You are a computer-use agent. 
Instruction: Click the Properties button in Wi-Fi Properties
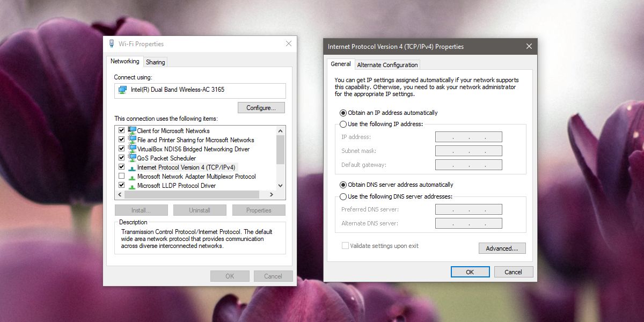tap(259, 210)
